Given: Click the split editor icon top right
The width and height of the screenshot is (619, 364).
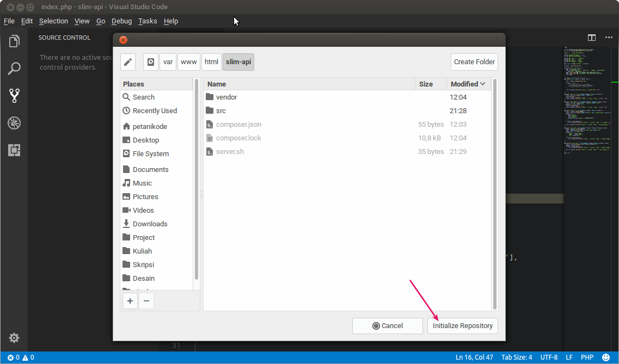Looking at the screenshot, I should tap(592, 38).
